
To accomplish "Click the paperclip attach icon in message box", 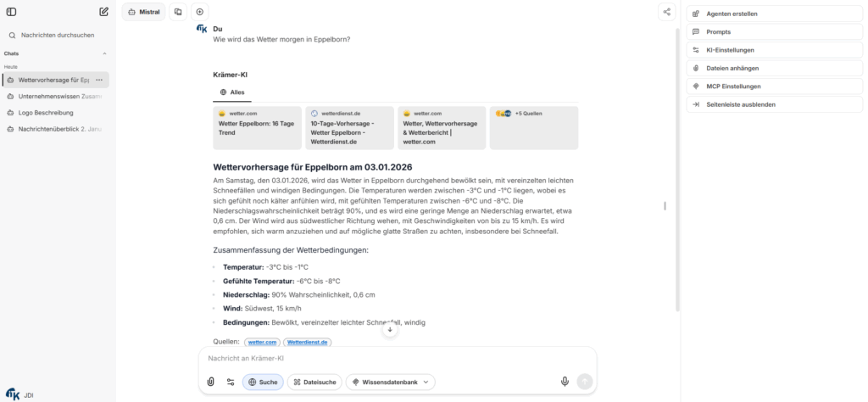I will click(211, 382).
